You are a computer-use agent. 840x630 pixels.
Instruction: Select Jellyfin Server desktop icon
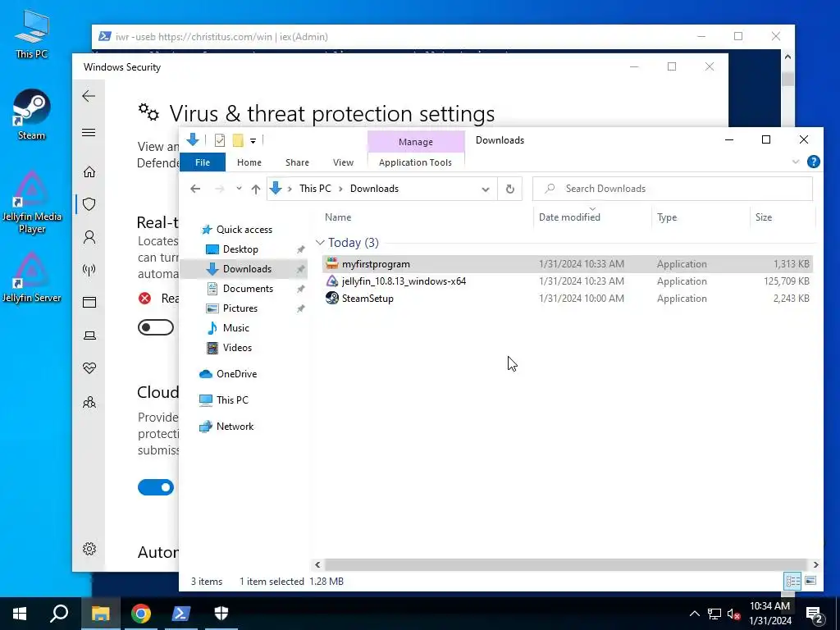click(32, 277)
